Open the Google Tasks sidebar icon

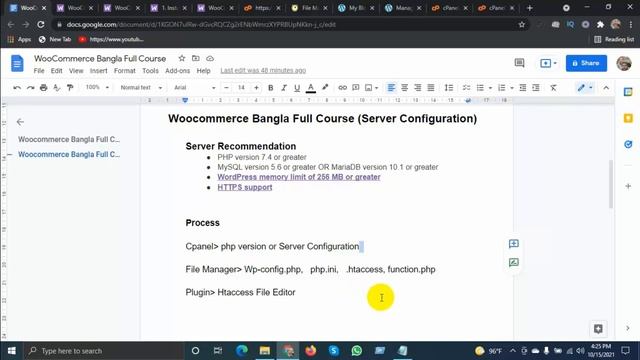click(x=628, y=144)
